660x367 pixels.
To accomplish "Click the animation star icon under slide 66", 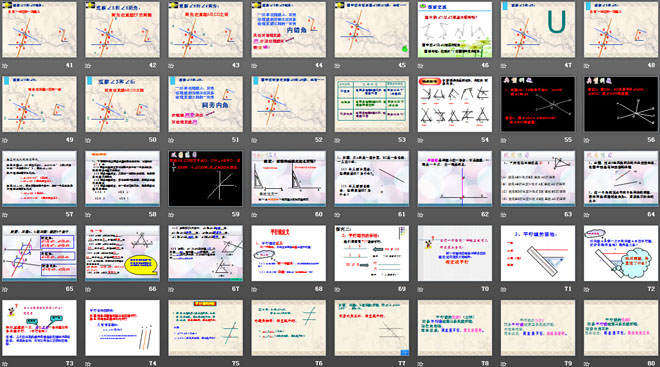I will tap(88, 290).
